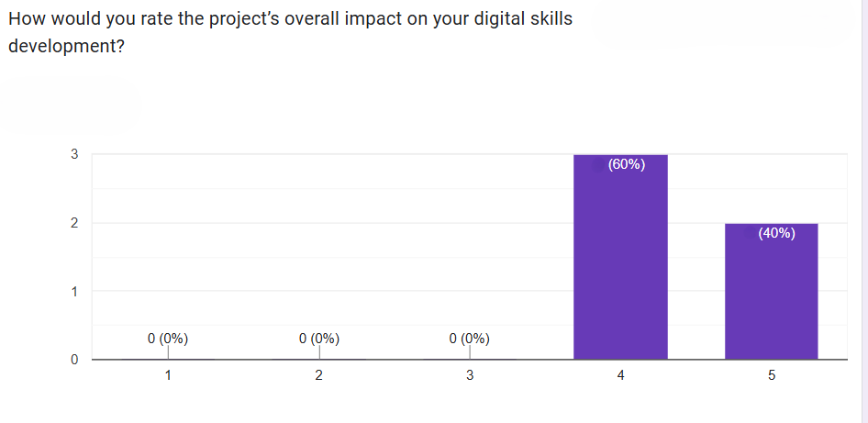The image size is (868, 423).
Task: Click y-axis value 2
Action: (x=74, y=223)
